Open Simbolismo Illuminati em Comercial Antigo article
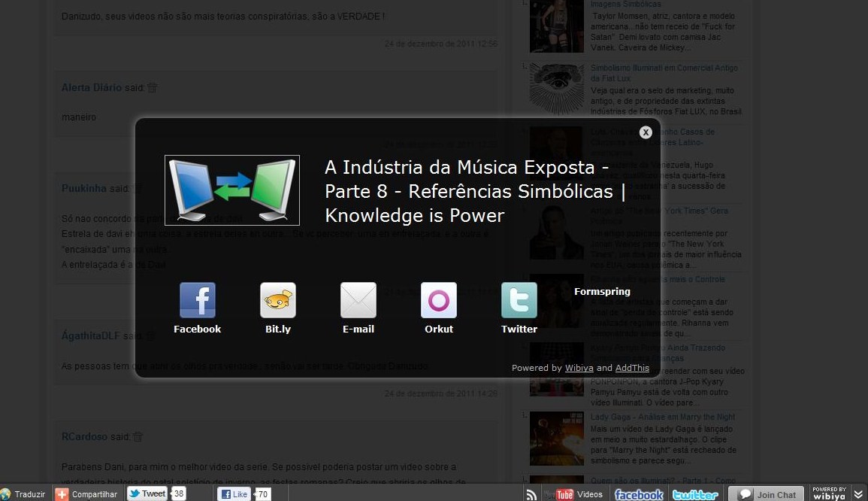Image resolution: width=868 pixels, height=501 pixels. (664, 73)
